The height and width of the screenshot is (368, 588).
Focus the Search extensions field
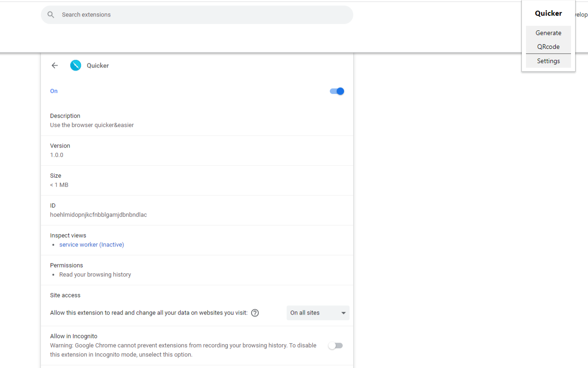(197, 15)
